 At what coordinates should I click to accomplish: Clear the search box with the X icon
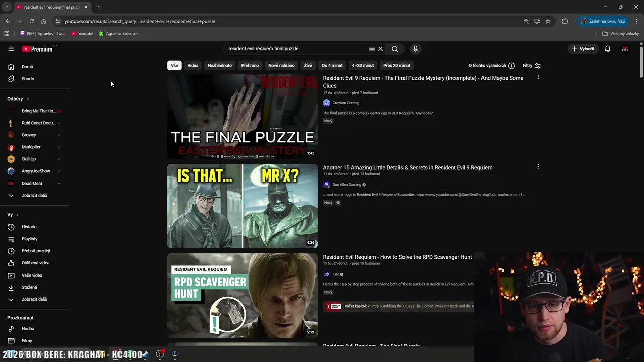pos(380,49)
